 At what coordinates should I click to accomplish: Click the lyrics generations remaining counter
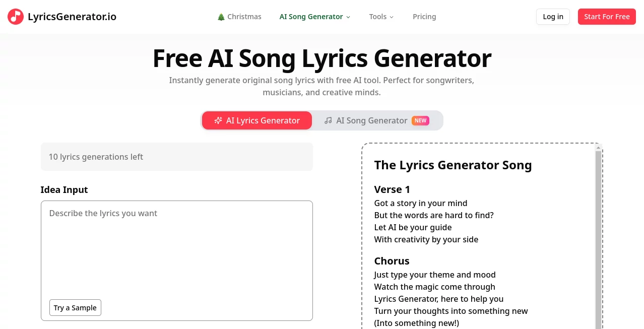(96, 157)
